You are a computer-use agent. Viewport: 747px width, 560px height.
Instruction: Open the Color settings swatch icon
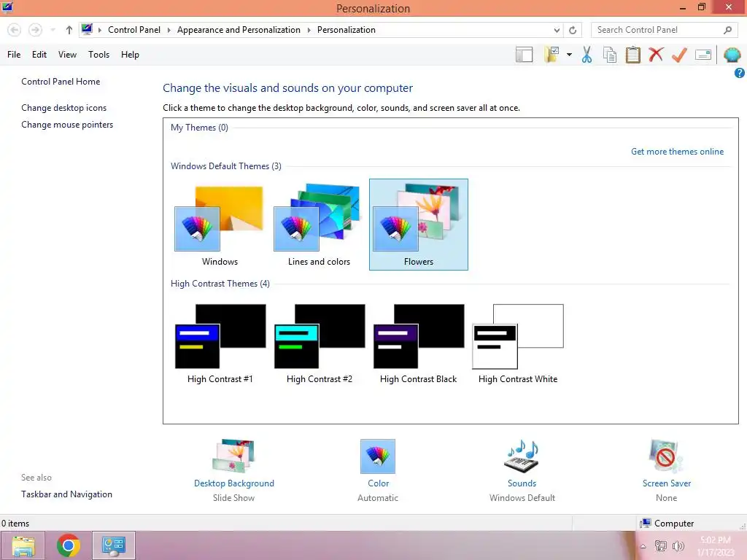coord(377,456)
